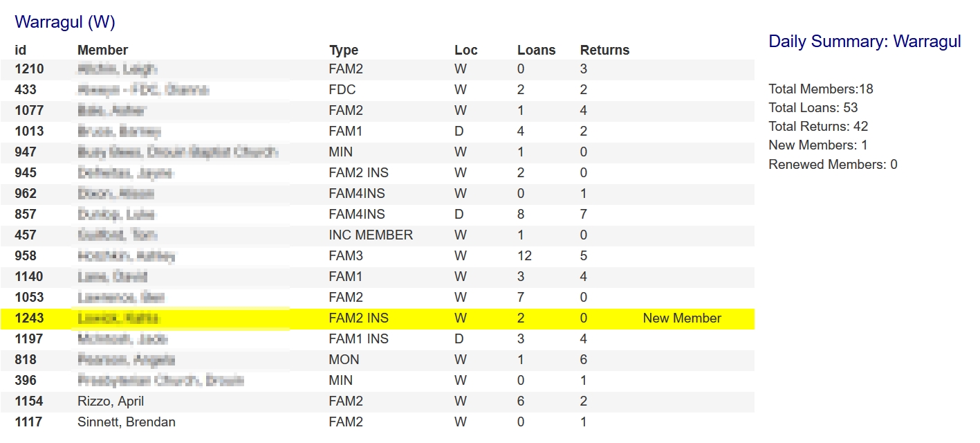
Task: Click the Renewed Members: 0 line
Action: [833, 165]
